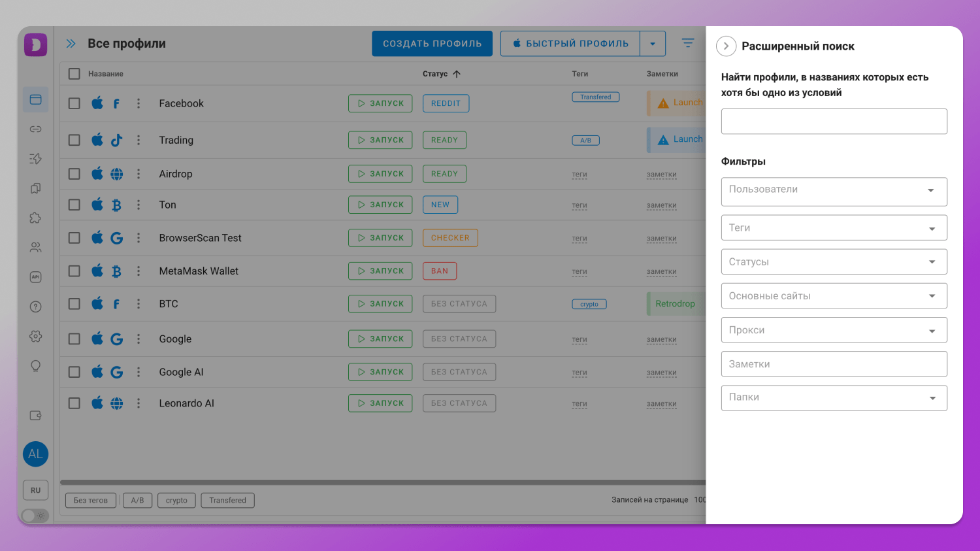
Task: Open the team users icon in sidebar
Action: coord(35,248)
